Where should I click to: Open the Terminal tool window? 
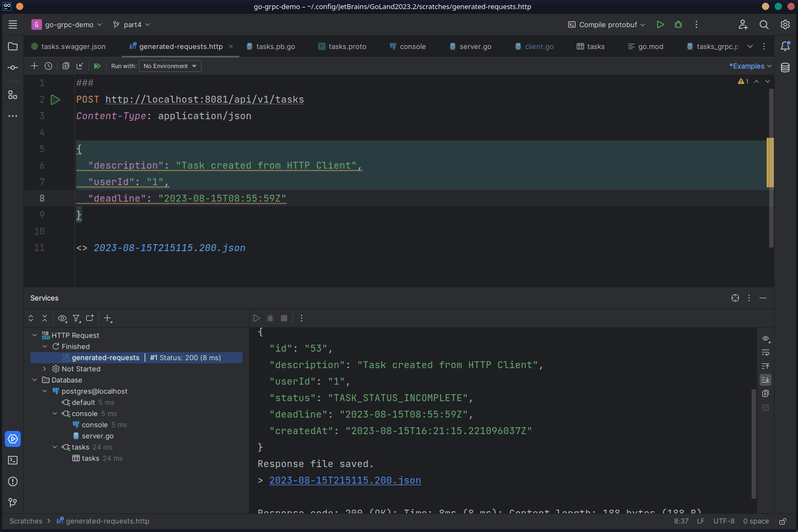(13, 460)
